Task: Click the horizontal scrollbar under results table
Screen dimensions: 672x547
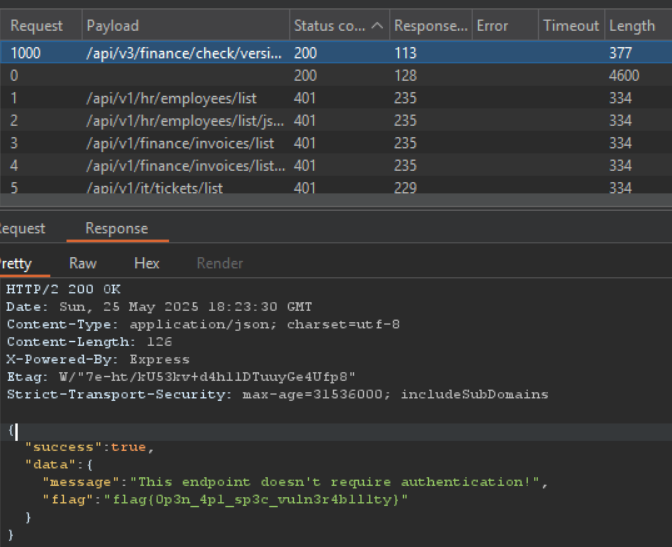Action: pos(336,200)
